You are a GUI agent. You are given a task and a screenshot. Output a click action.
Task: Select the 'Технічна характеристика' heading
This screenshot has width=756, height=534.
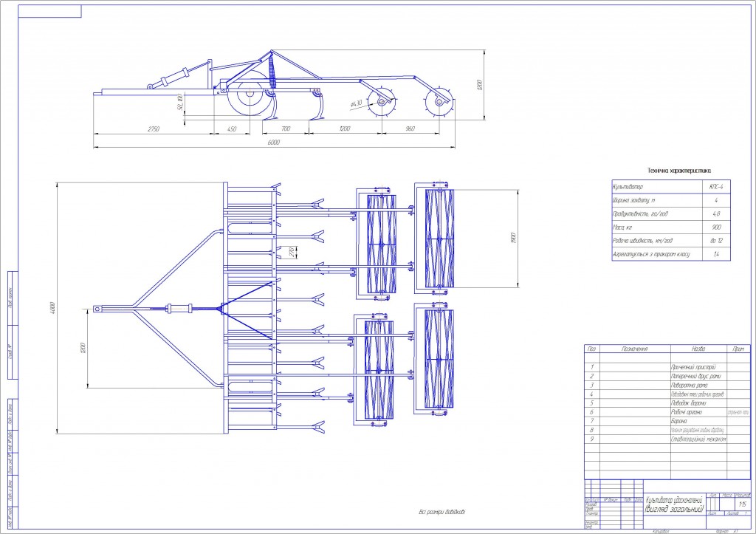(679, 171)
